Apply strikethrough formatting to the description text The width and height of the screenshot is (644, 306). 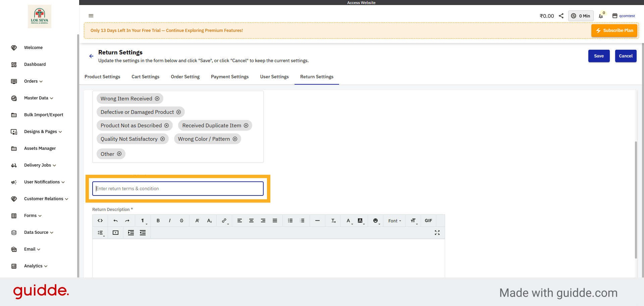181,221
